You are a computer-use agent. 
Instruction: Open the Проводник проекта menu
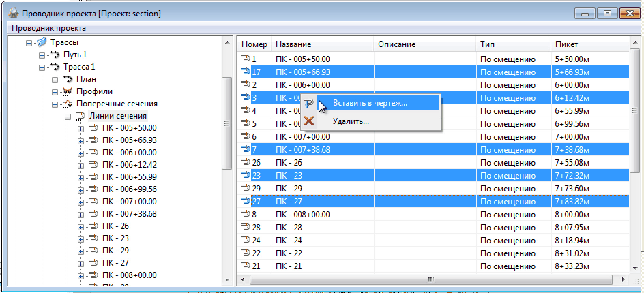49,28
